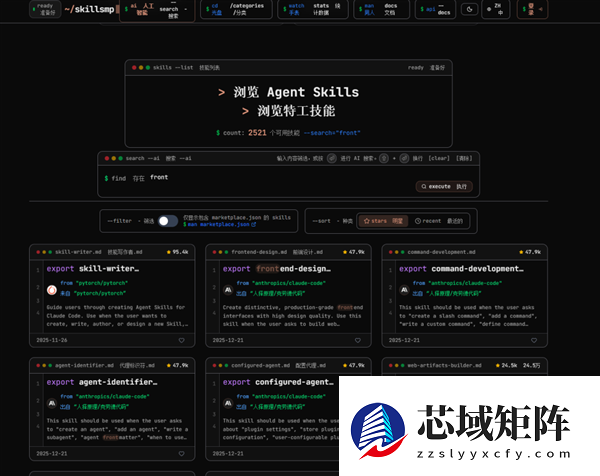Open the configured-agent skill title
This screenshot has height=476, width=600.
coord(294,382)
